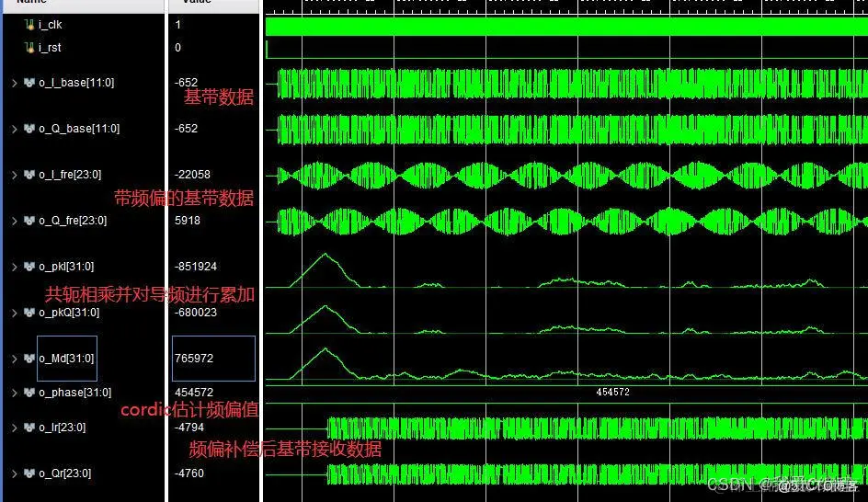
Task: Click the o_phase value 454572 in Value column
Action: click(x=194, y=393)
